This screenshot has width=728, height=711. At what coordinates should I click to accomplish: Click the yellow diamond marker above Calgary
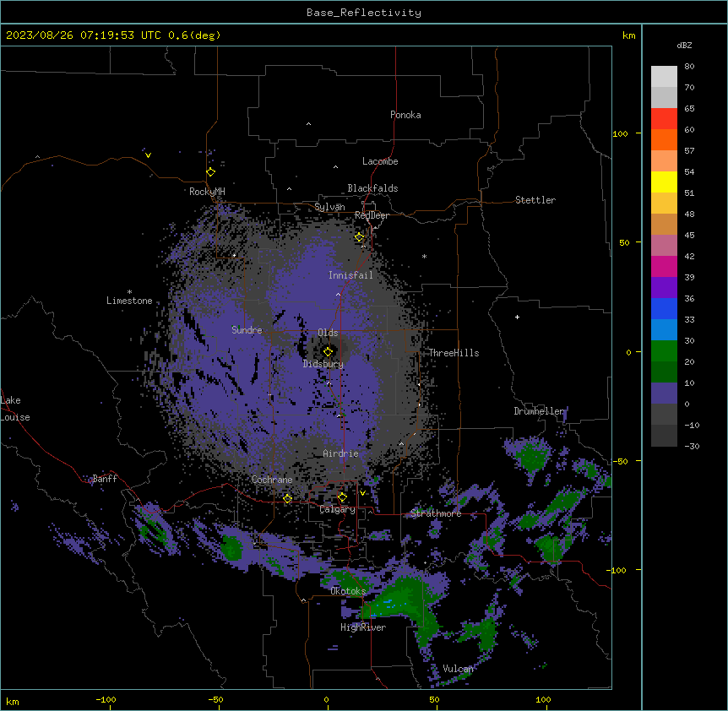[342, 497]
